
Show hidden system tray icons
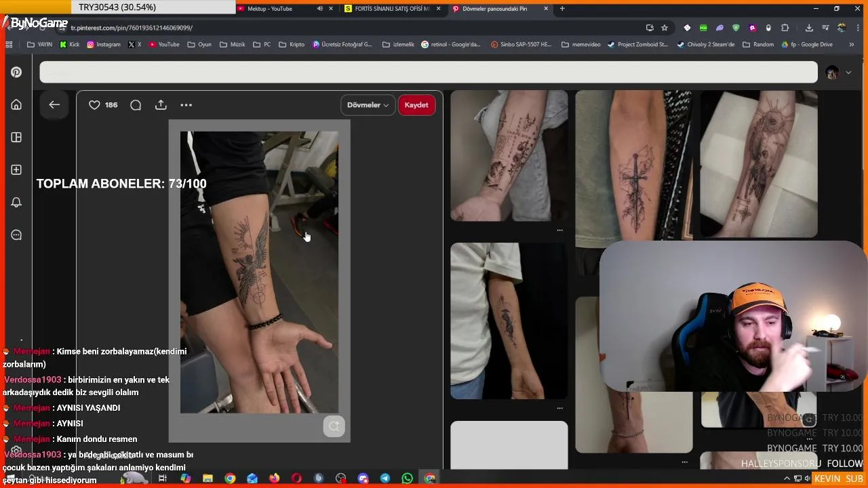click(x=787, y=479)
